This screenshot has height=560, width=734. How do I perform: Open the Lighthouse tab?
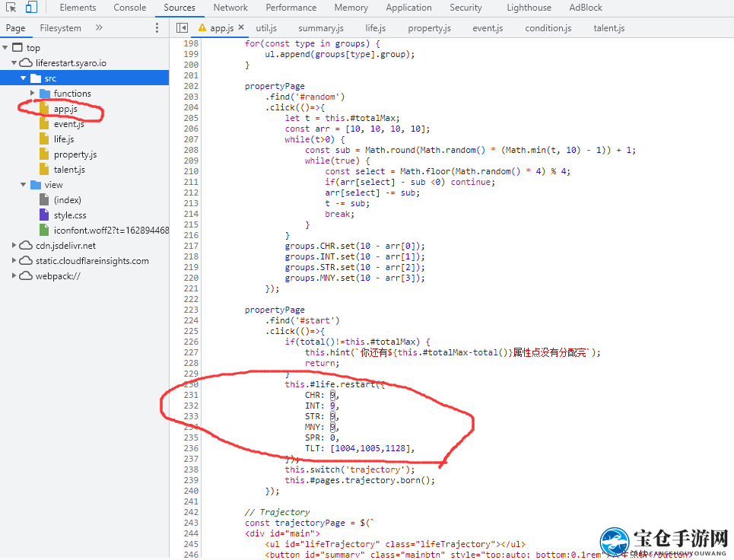click(x=529, y=8)
